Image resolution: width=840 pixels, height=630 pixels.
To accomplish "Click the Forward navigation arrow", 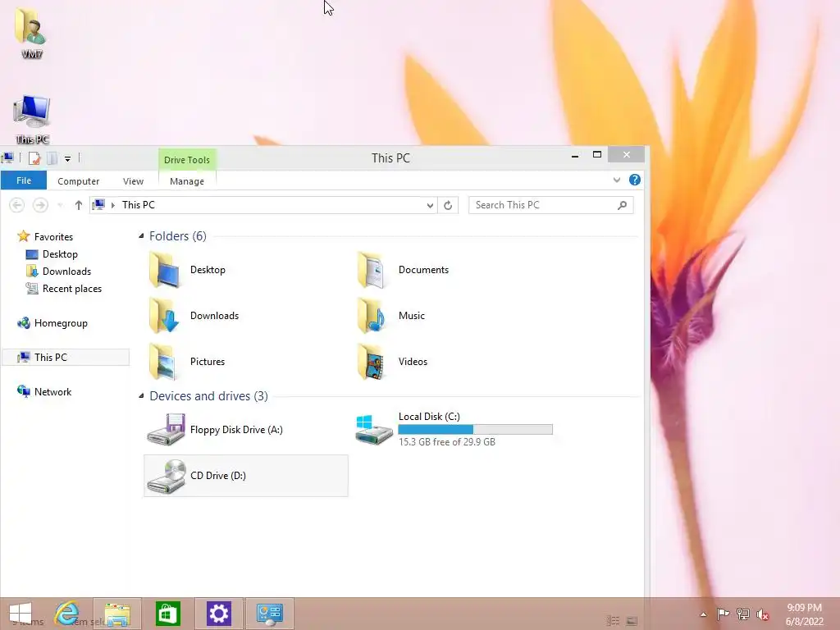I will [x=40, y=205].
